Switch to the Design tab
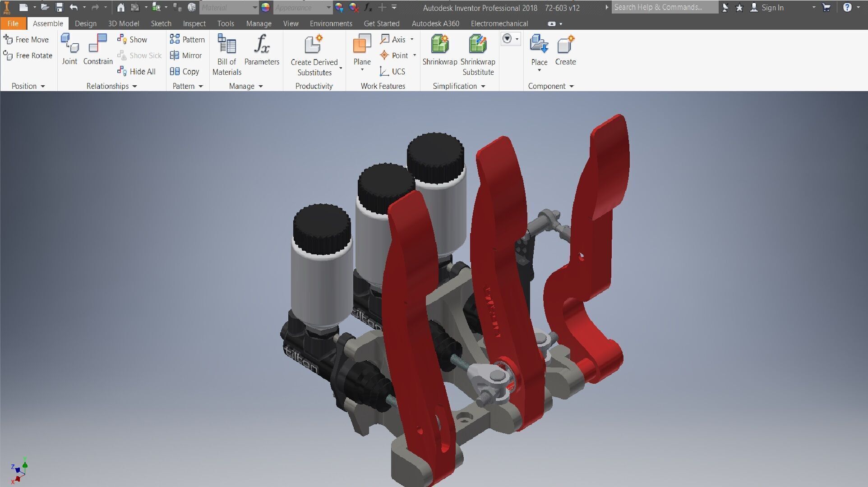The height and width of the screenshot is (487, 868). 86,23
